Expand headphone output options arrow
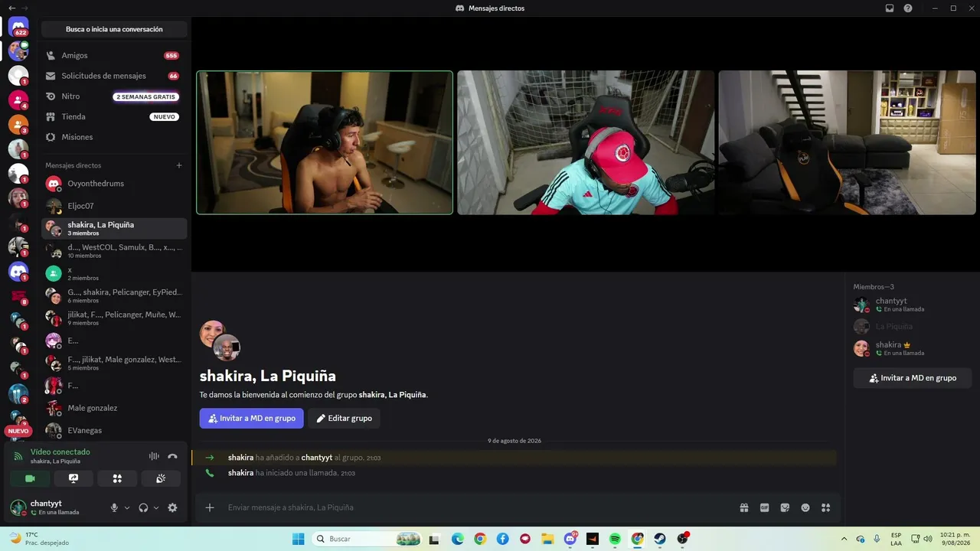Image resolution: width=980 pixels, height=551 pixels. coord(156,507)
